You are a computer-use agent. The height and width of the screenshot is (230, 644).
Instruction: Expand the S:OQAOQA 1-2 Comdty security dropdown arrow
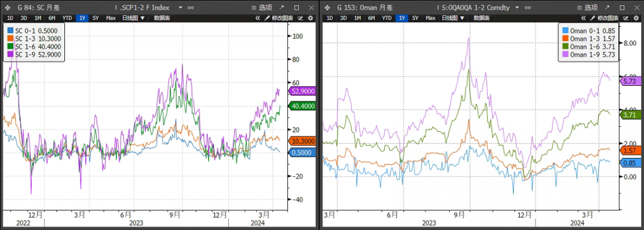516,7
